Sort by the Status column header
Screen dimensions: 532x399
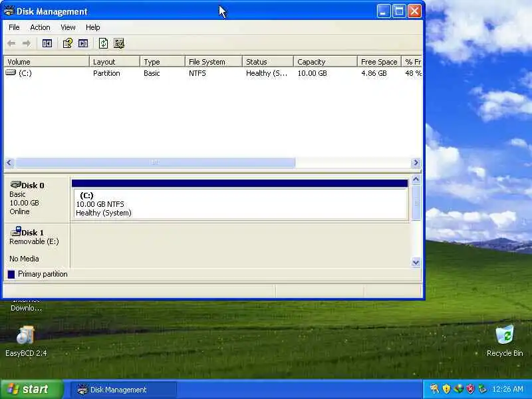[268, 62]
